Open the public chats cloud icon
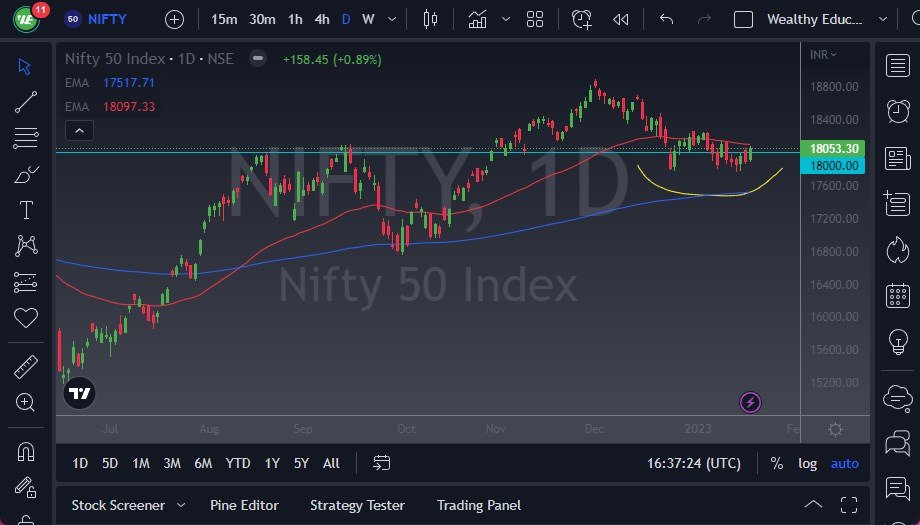This screenshot has width=920, height=525. click(898, 398)
